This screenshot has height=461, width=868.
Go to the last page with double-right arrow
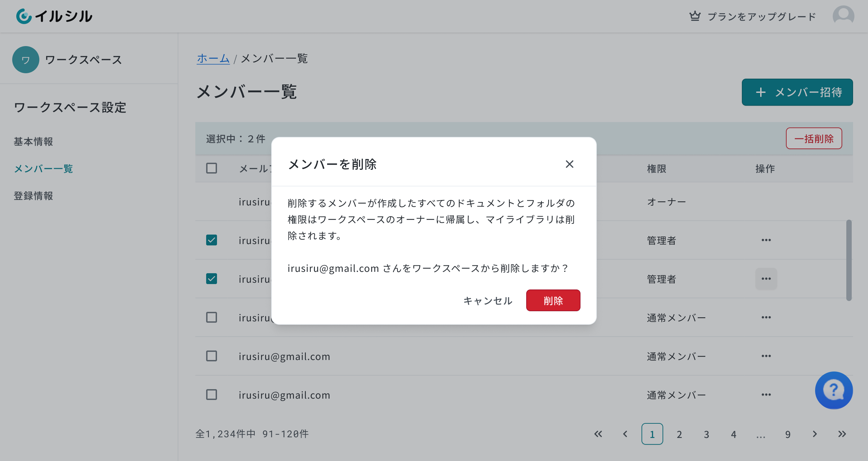click(842, 434)
